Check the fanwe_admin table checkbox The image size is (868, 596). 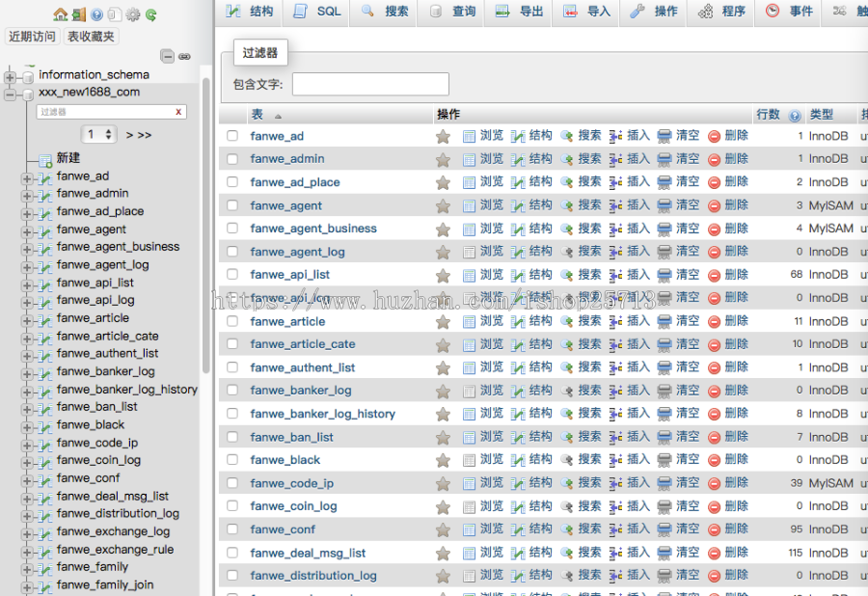pos(231,159)
